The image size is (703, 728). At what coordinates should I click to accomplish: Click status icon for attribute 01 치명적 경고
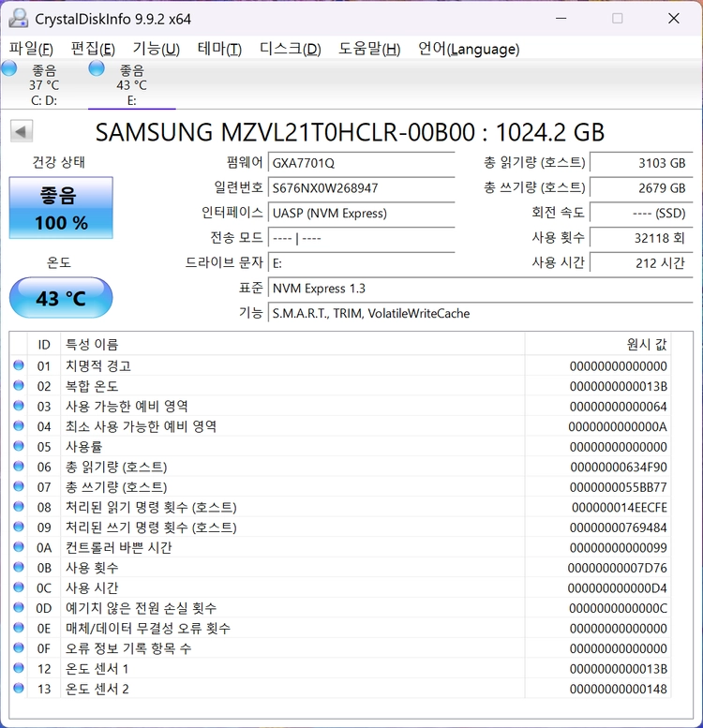(19, 365)
